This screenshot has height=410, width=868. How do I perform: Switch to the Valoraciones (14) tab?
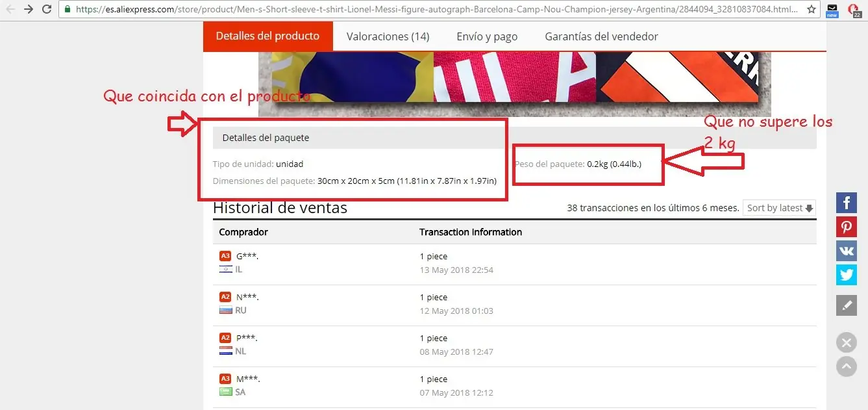pos(388,37)
